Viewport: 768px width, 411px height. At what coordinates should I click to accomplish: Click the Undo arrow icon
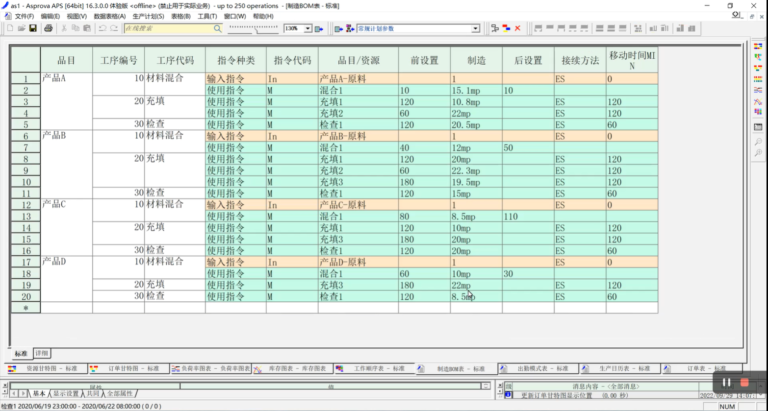102,28
